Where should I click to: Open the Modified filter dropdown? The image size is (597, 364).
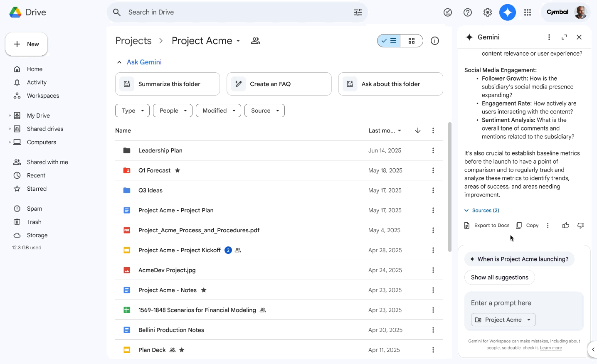click(218, 110)
